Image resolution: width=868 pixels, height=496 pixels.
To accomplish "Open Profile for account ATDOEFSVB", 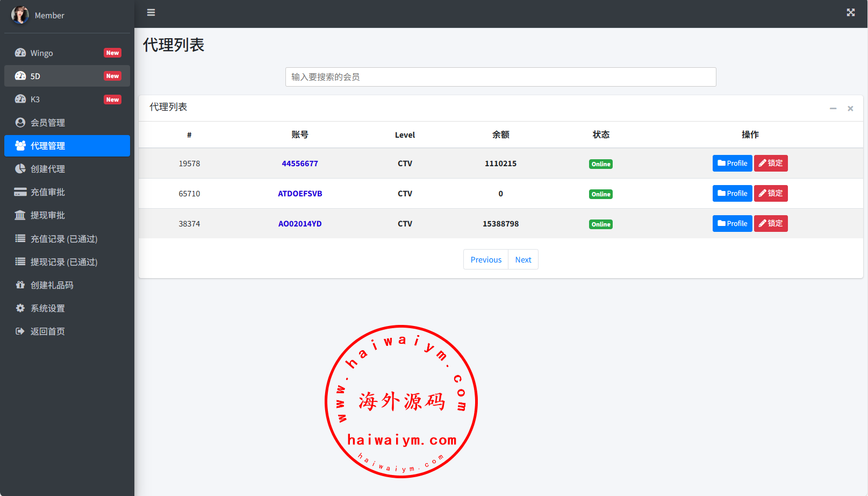I will click(x=732, y=194).
